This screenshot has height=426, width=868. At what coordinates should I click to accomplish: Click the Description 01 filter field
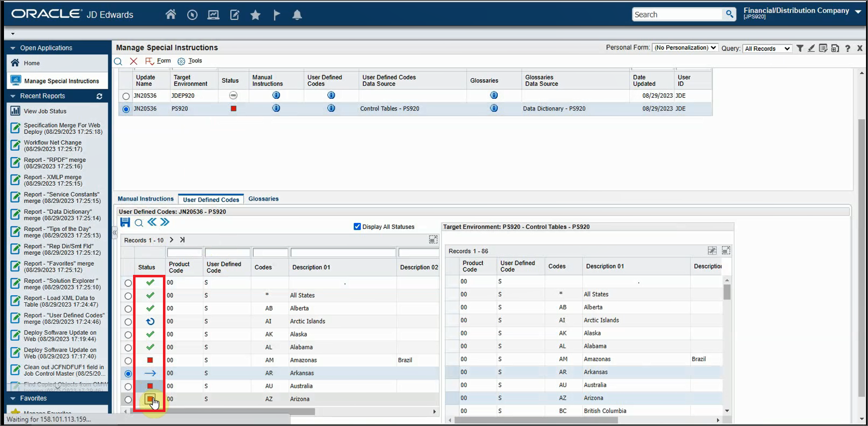343,252
